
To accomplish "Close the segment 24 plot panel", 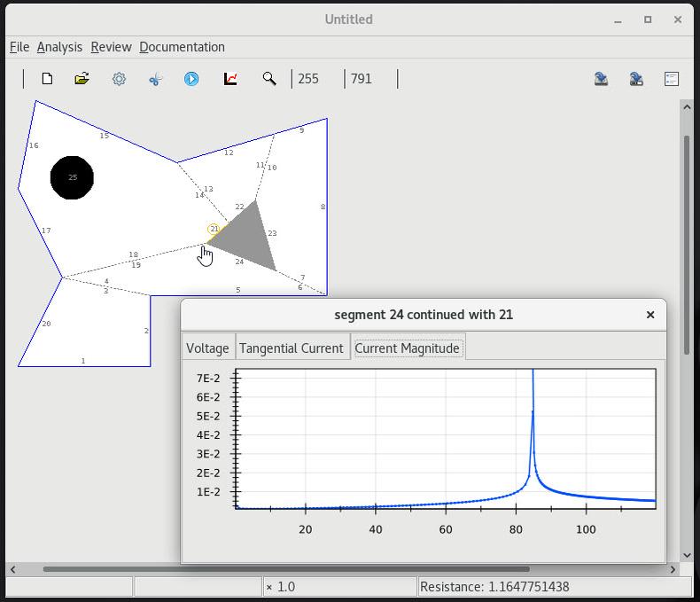I will click(x=650, y=315).
